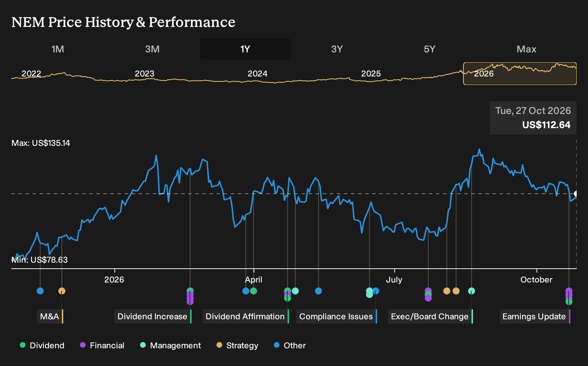Click the Tue, 27 Oct 2026 date text
Image resolution: width=588 pixels, height=366 pixels.
[x=533, y=111]
